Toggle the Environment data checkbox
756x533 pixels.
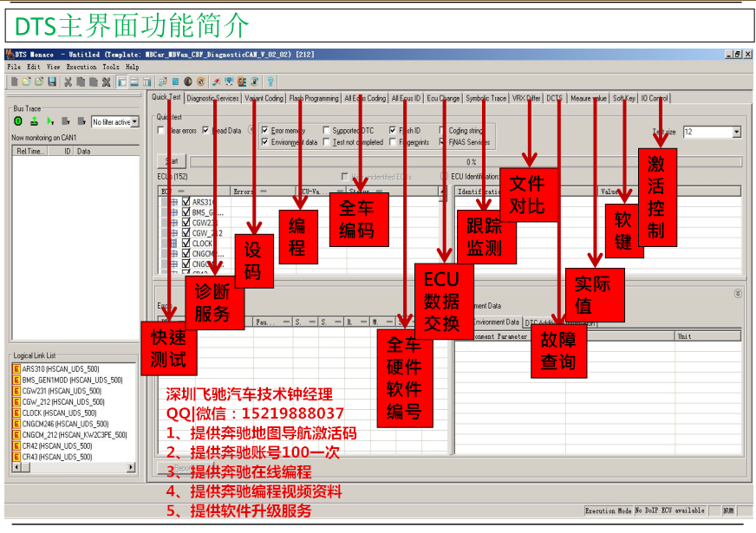coord(264,141)
